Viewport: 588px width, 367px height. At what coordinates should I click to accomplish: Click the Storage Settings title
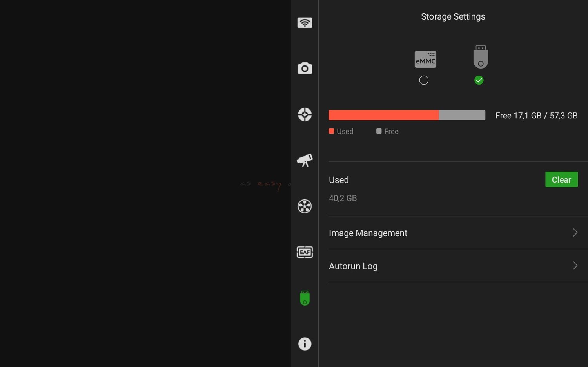(453, 16)
